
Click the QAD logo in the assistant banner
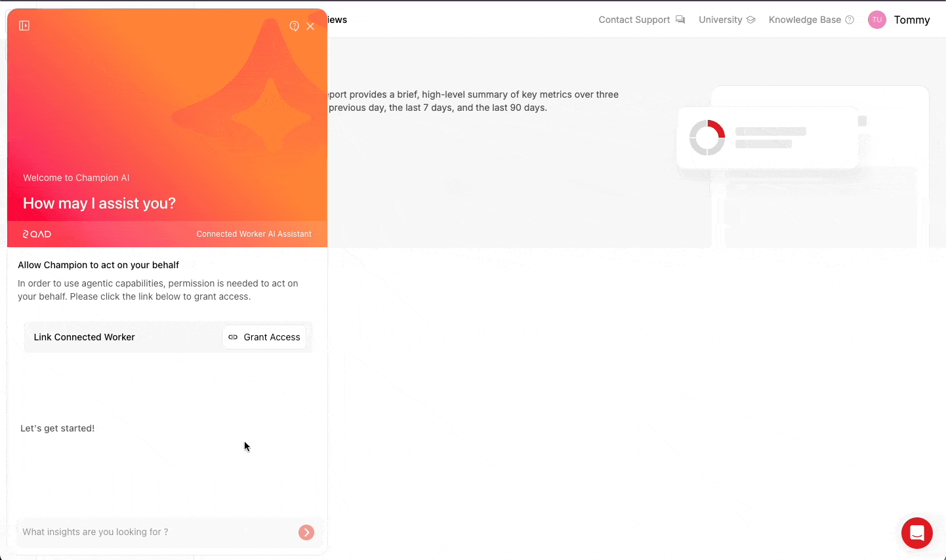(x=37, y=233)
